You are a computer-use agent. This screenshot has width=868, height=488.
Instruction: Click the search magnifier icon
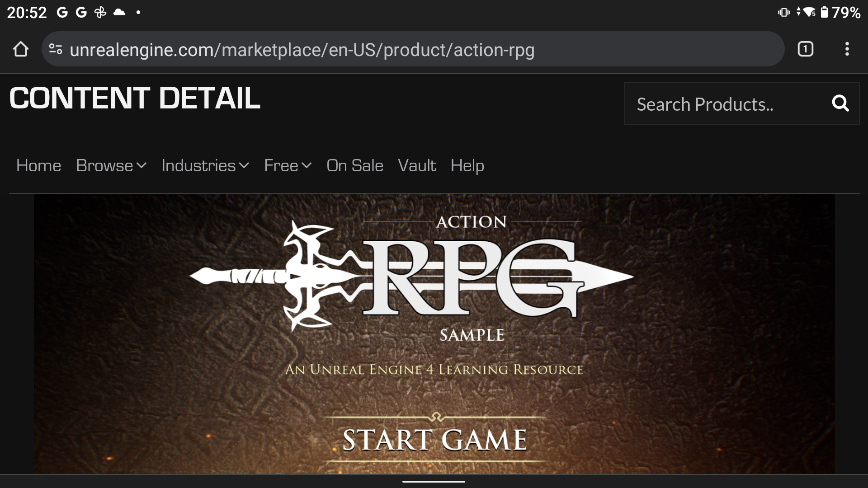[840, 103]
